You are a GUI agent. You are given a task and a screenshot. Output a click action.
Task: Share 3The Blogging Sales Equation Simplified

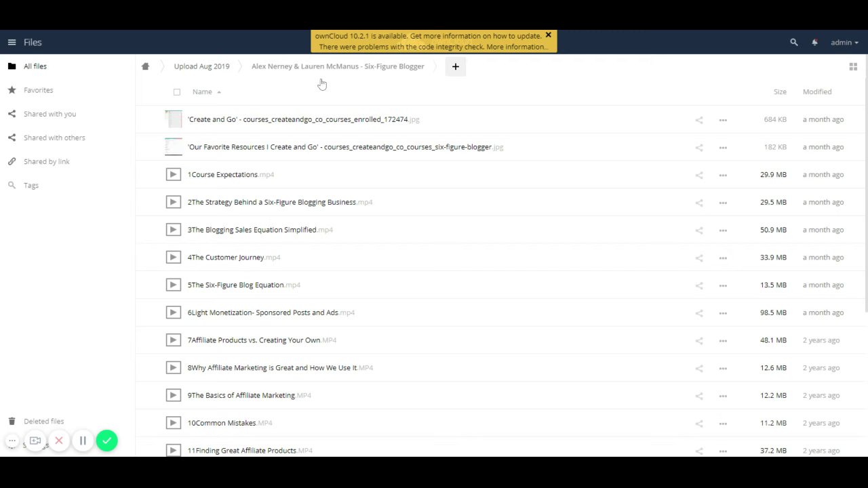pyautogui.click(x=699, y=230)
